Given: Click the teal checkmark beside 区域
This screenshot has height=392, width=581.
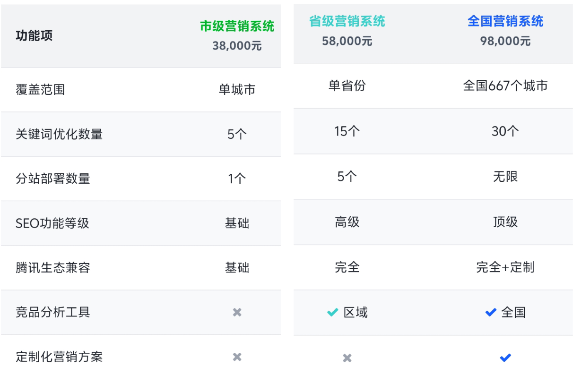Looking at the screenshot, I should (333, 312).
